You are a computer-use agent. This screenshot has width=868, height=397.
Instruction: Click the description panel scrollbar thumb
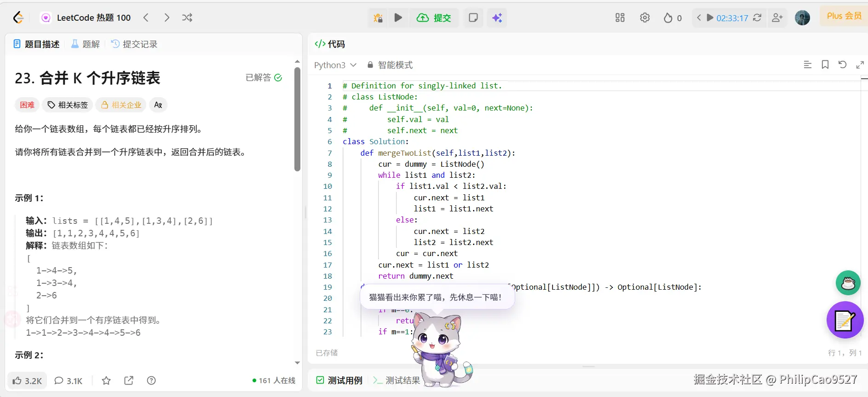click(x=297, y=119)
